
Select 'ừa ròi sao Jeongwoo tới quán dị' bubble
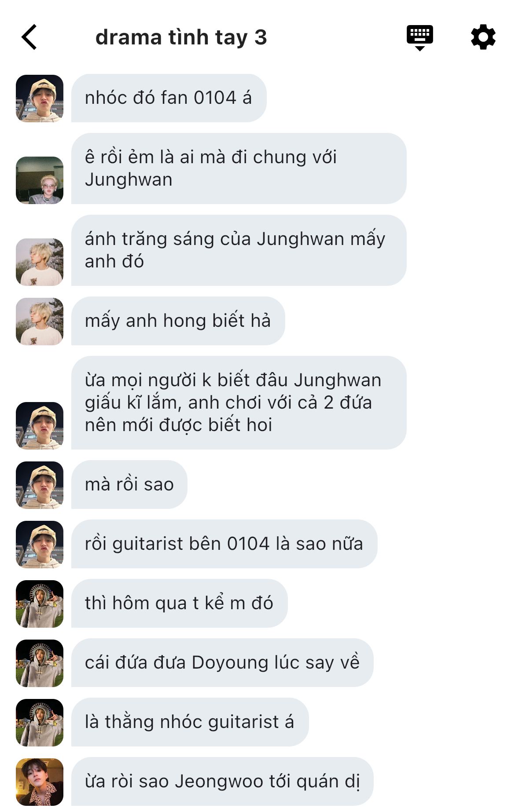click(x=222, y=782)
